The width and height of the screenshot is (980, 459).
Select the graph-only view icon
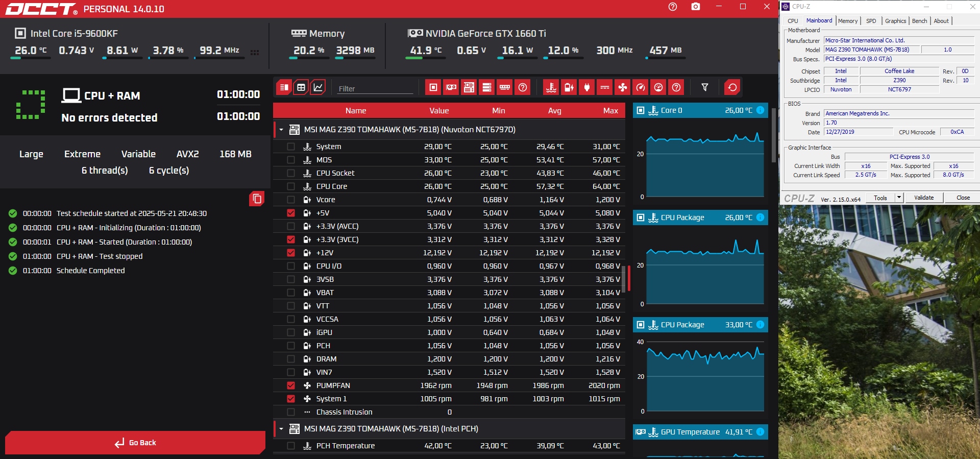(318, 87)
